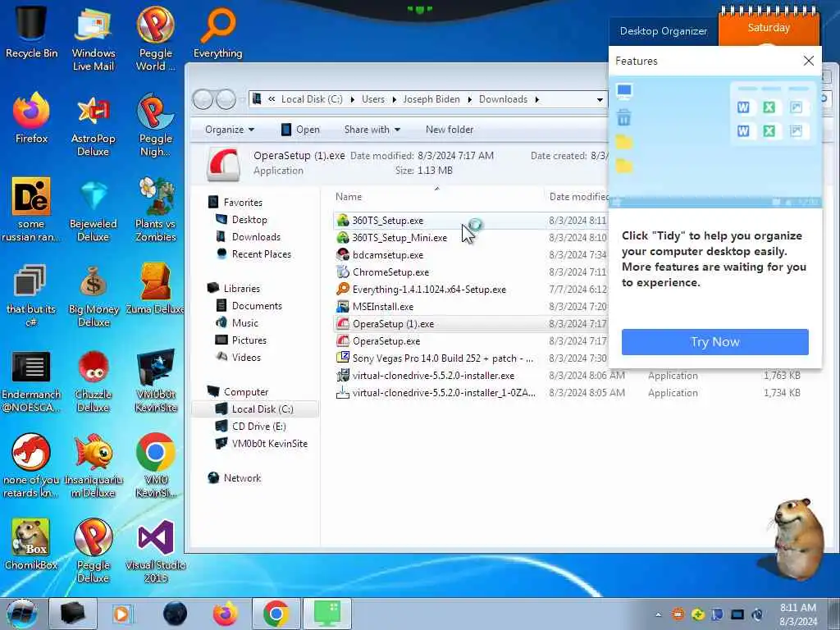840x630 pixels.
Task: Open the Plants vs Zombies desktop icon
Action: click(x=155, y=209)
